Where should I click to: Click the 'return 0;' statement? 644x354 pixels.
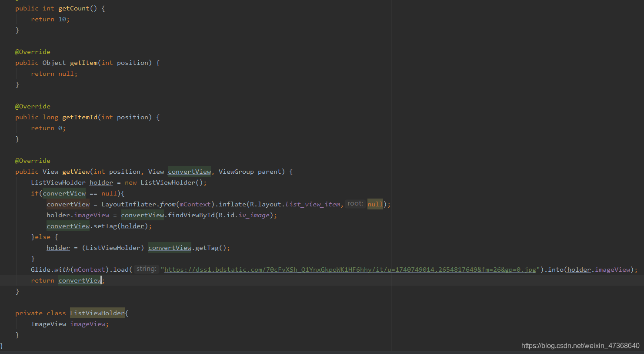[x=48, y=128]
